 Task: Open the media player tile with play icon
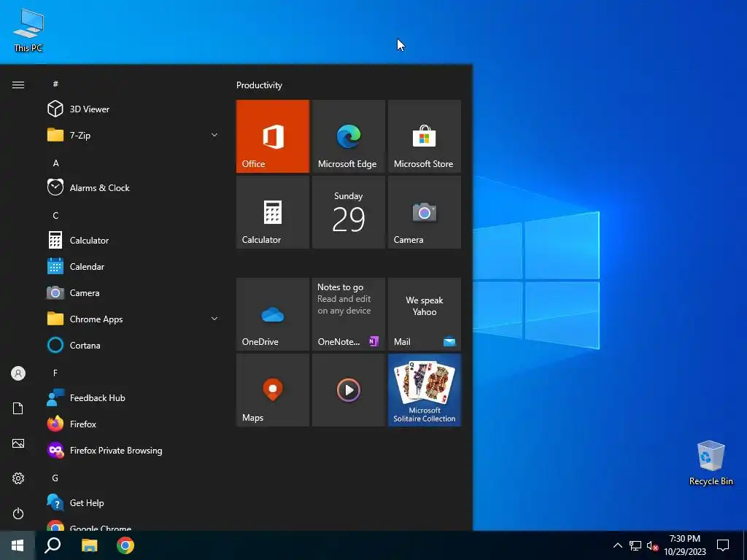pos(348,390)
